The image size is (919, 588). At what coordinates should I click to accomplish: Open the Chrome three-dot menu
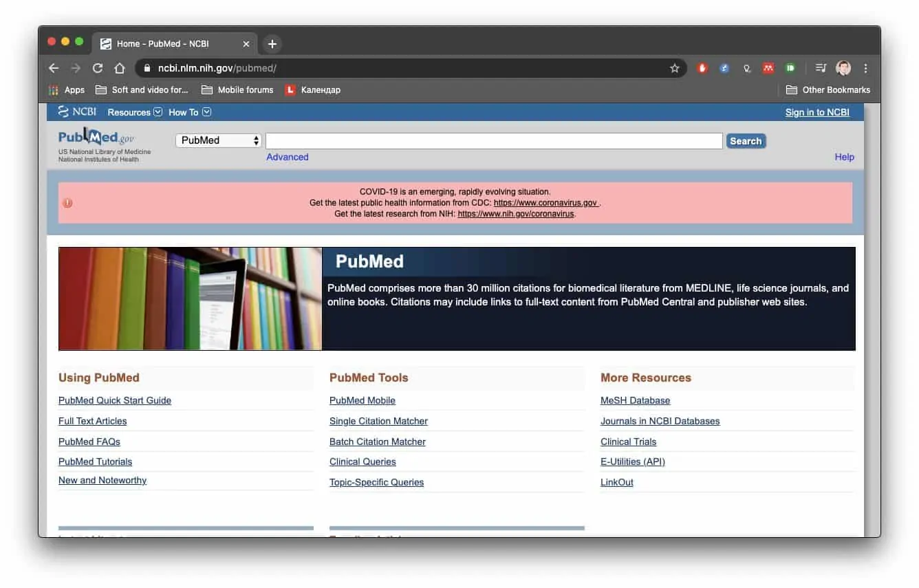865,68
